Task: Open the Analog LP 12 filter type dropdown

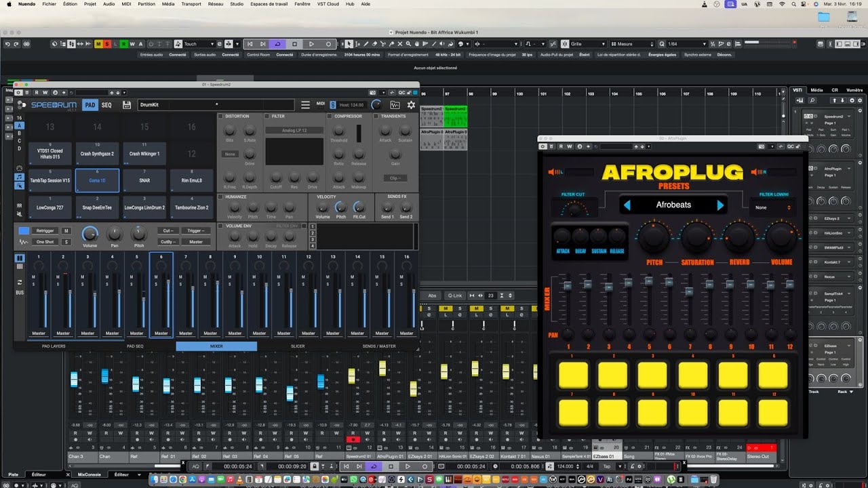Action: (294, 130)
